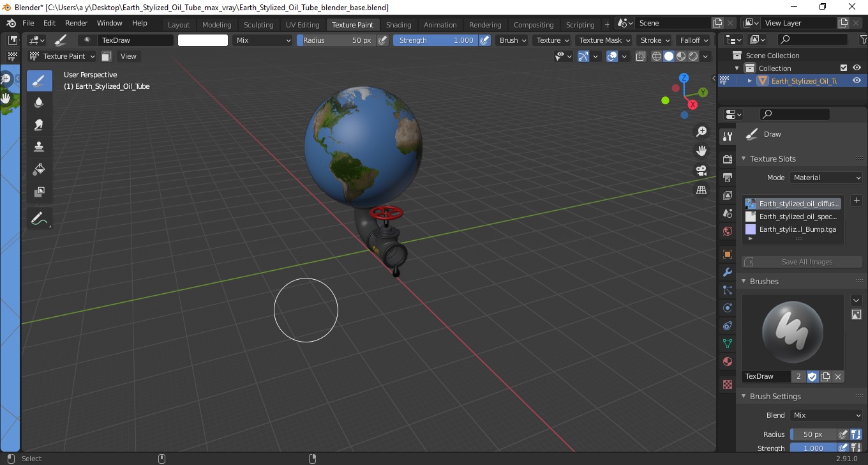Toggle show gizmo button
The height and width of the screenshot is (465, 868).
tap(583, 56)
